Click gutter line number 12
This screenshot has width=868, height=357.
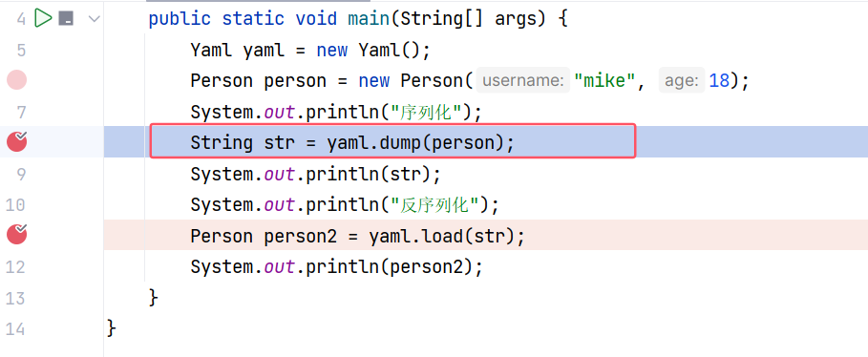15,267
